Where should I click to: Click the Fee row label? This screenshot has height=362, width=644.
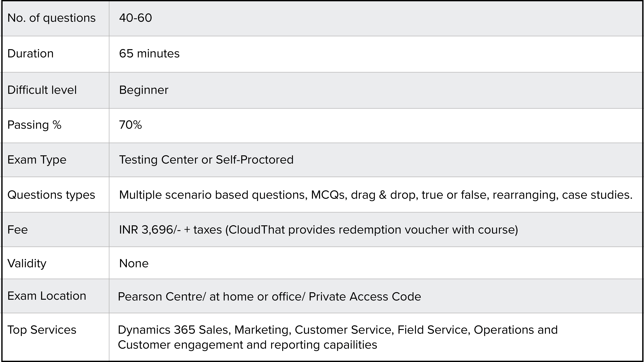point(18,230)
